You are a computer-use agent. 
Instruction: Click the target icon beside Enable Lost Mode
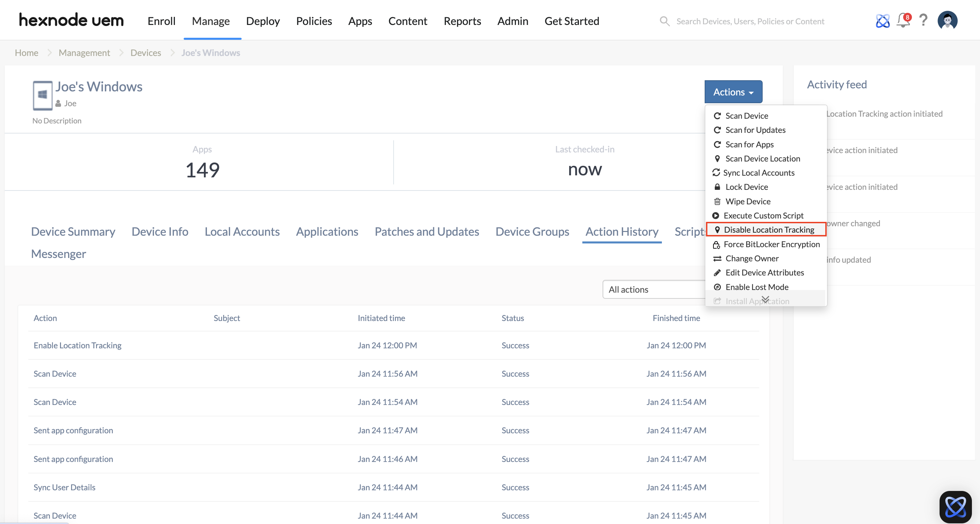[x=717, y=287]
